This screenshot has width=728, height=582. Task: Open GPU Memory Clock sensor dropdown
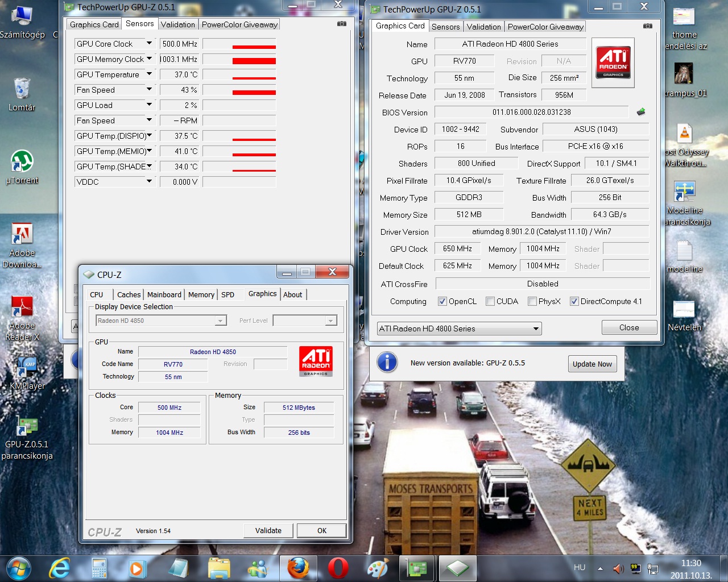[149, 59]
